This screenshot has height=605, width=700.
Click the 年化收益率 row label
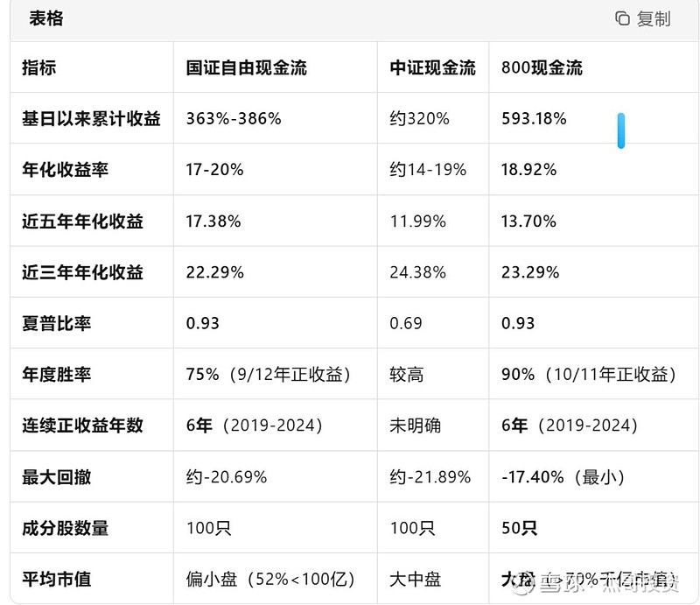[x=68, y=170]
